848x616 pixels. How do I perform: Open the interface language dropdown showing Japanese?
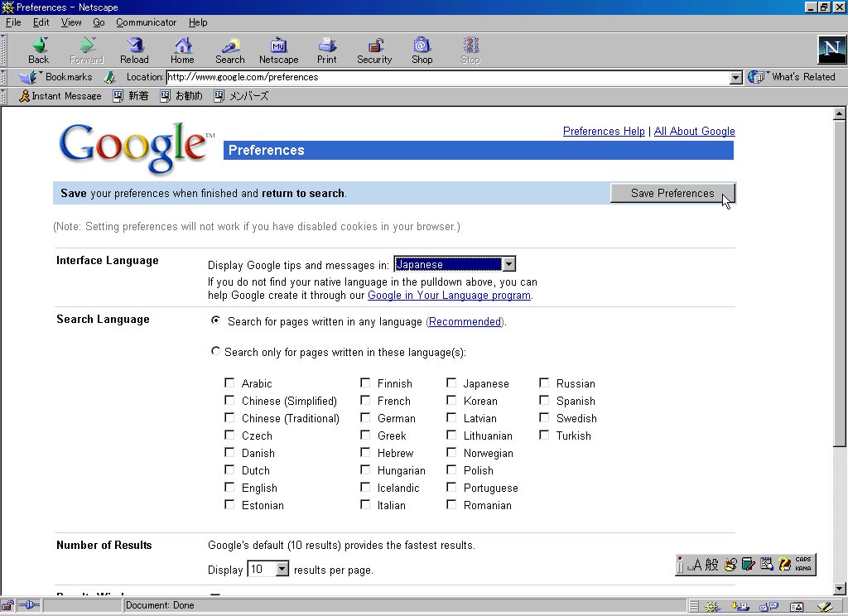tap(455, 264)
